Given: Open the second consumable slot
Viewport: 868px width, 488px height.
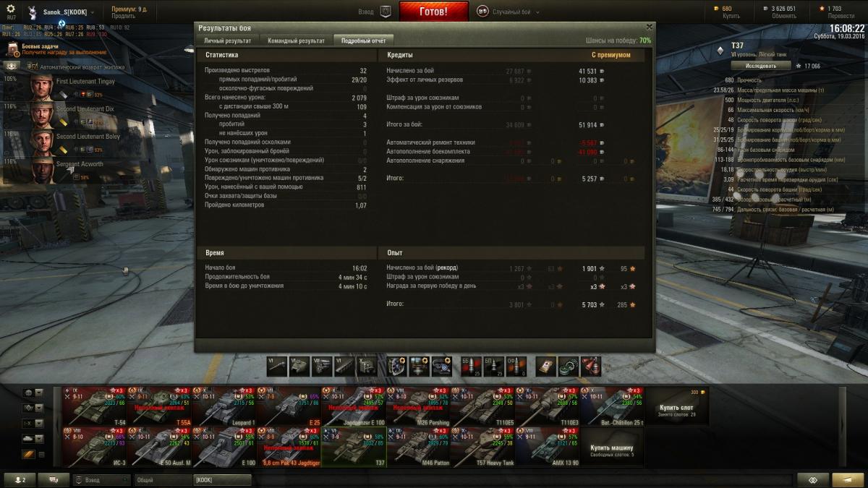Looking at the screenshot, I should point(569,367).
